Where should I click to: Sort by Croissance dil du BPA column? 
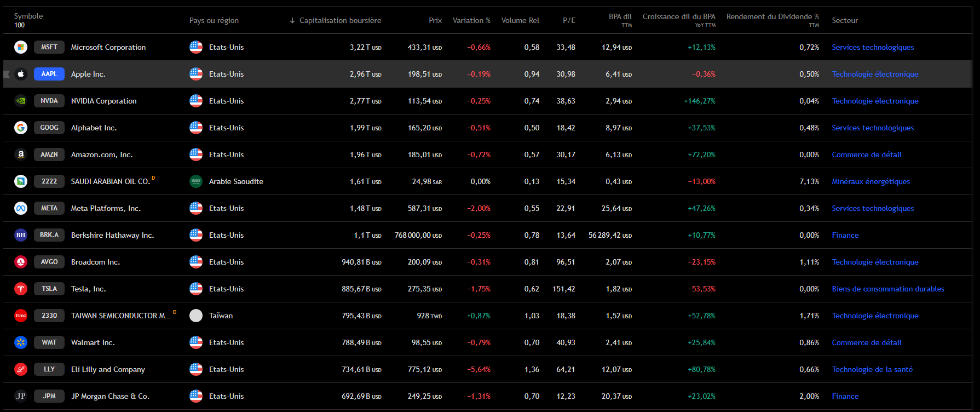[679, 20]
